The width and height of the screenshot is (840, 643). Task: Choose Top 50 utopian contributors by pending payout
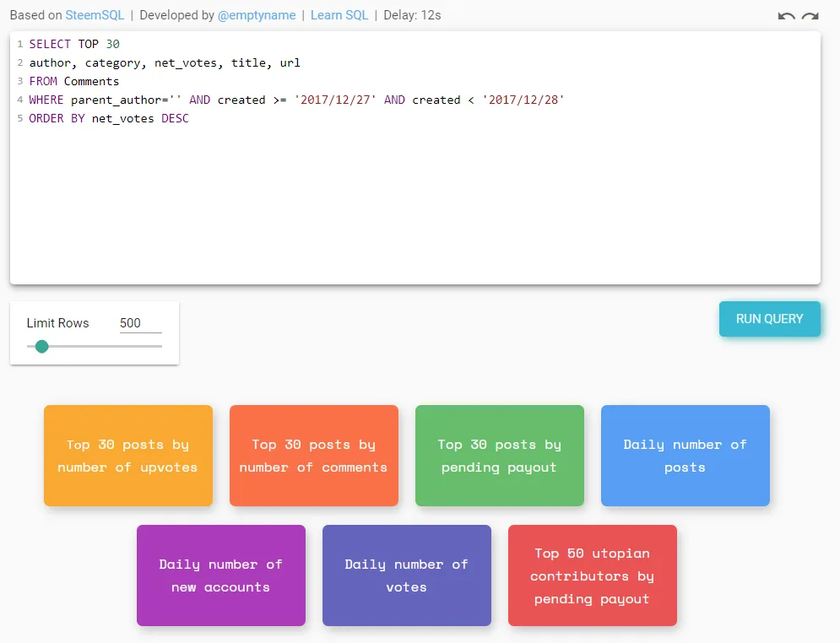coord(593,575)
